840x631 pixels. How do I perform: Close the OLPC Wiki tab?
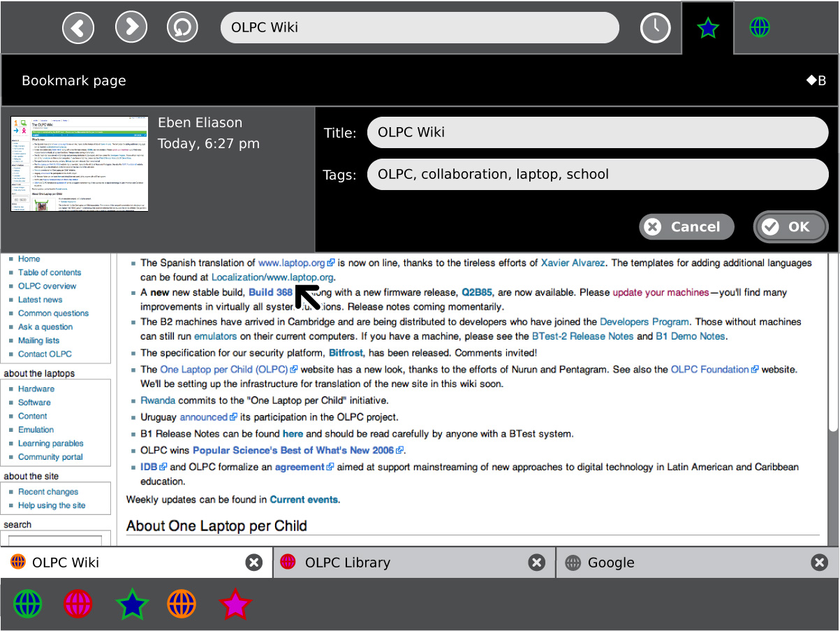click(x=254, y=563)
